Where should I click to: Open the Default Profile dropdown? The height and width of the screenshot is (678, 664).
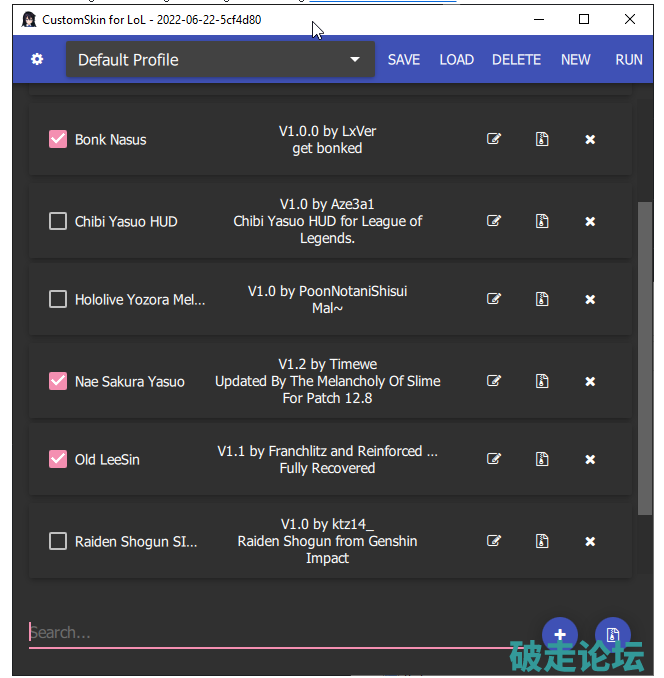coord(220,60)
